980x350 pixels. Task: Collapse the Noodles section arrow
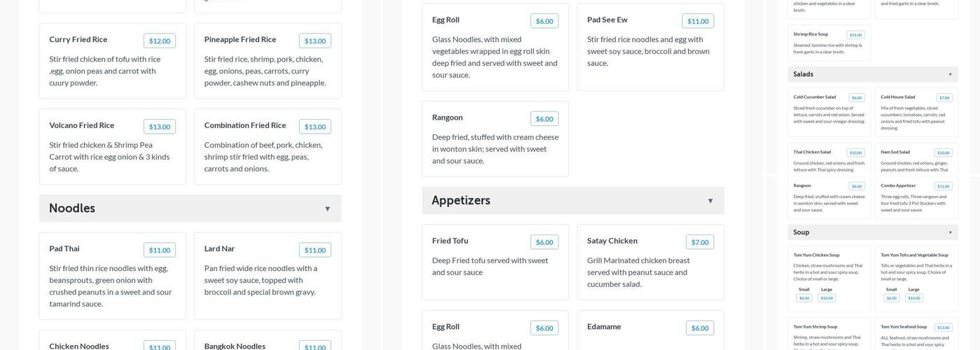[x=327, y=209]
